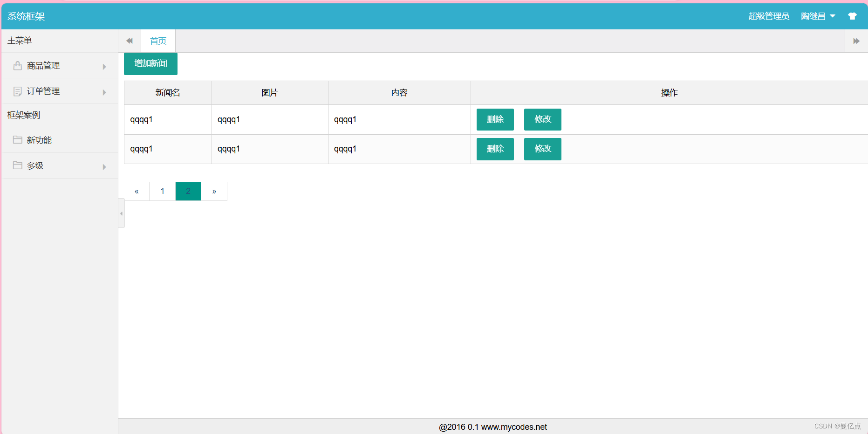Image resolution: width=868 pixels, height=434 pixels.
Task: Open the 陶继昌 user dropdown
Action: click(x=818, y=16)
